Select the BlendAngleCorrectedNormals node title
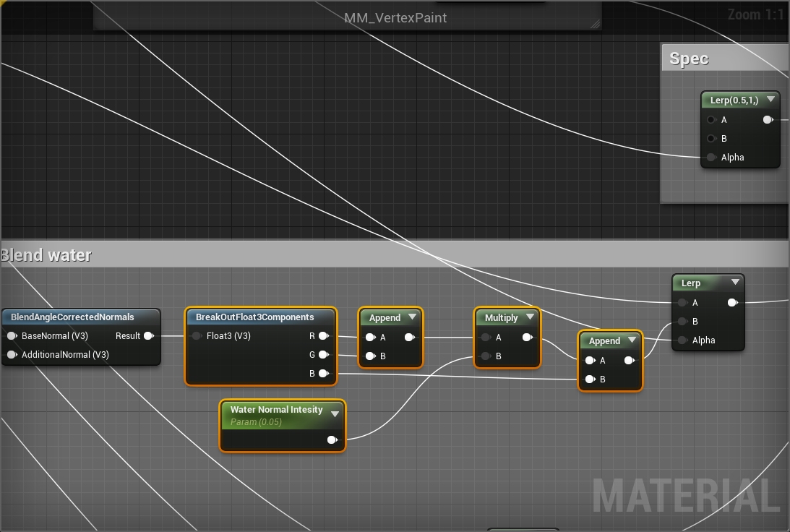The height and width of the screenshot is (532, 790). point(72,317)
